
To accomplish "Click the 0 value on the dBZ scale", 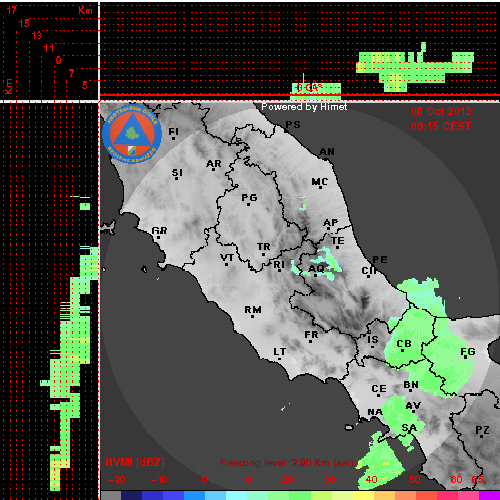I will coord(204,480).
